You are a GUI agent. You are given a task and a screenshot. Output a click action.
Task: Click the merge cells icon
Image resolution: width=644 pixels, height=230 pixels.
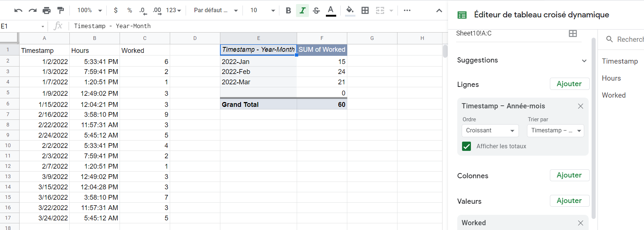(380, 10)
